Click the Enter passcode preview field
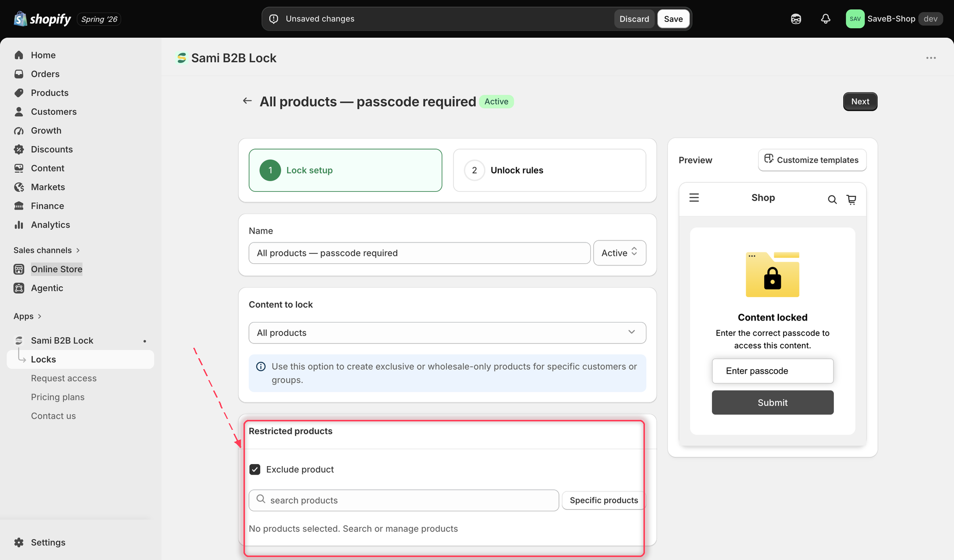This screenshot has width=954, height=560. click(772, 371)
